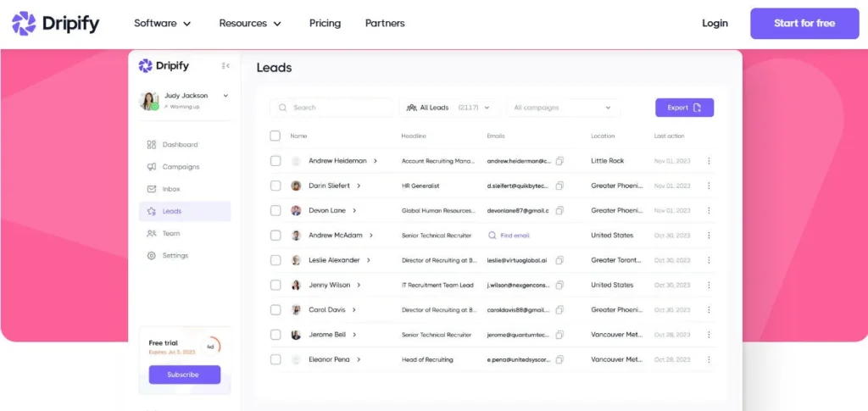Viewport: 868px width, 411px height.
Task: Tick the select-all checkbox in table header
Action: [x=275, y=136]
